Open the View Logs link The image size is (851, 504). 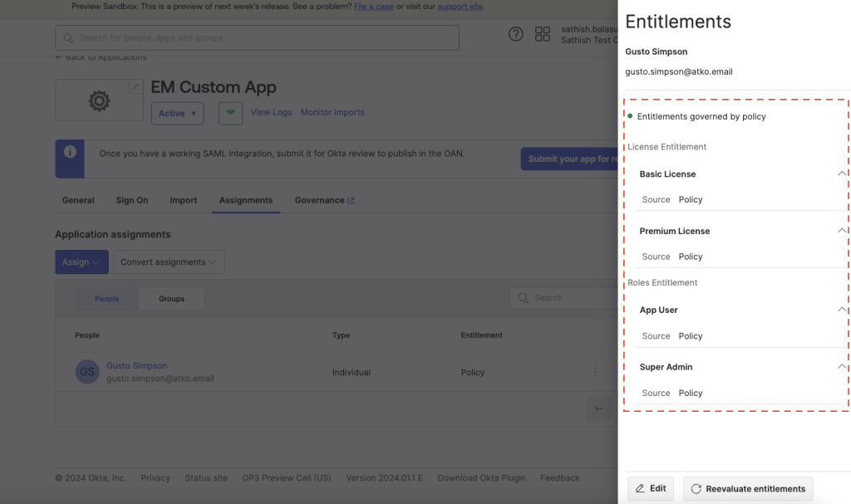click(x=271, y=111)
